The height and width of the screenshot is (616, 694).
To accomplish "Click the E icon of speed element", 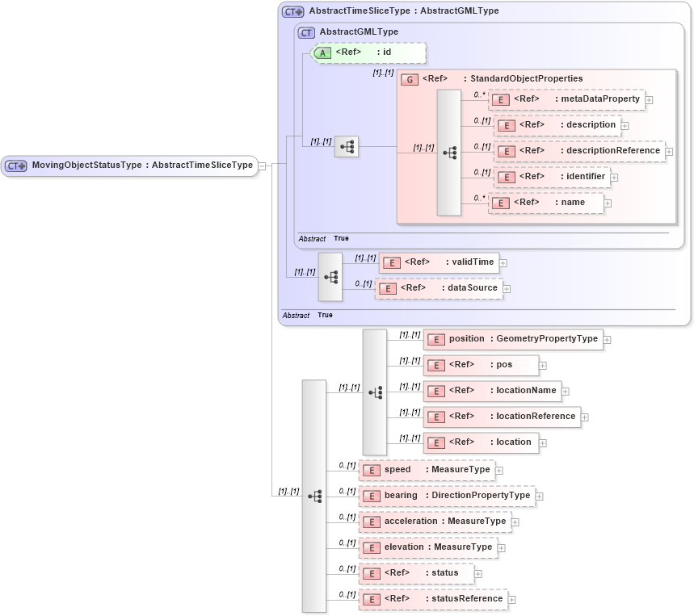I will (372, 471).
